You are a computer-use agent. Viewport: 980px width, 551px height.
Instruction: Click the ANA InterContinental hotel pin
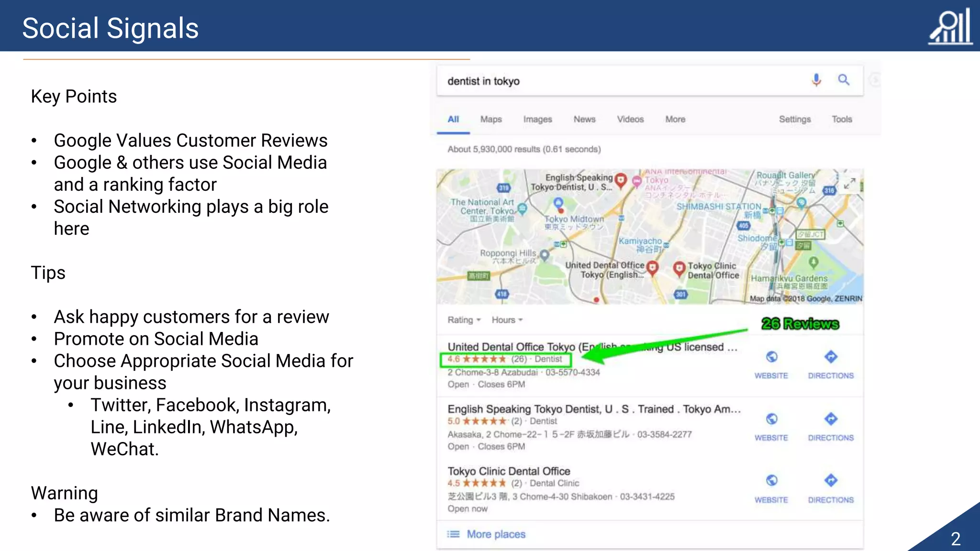[637, 181]
